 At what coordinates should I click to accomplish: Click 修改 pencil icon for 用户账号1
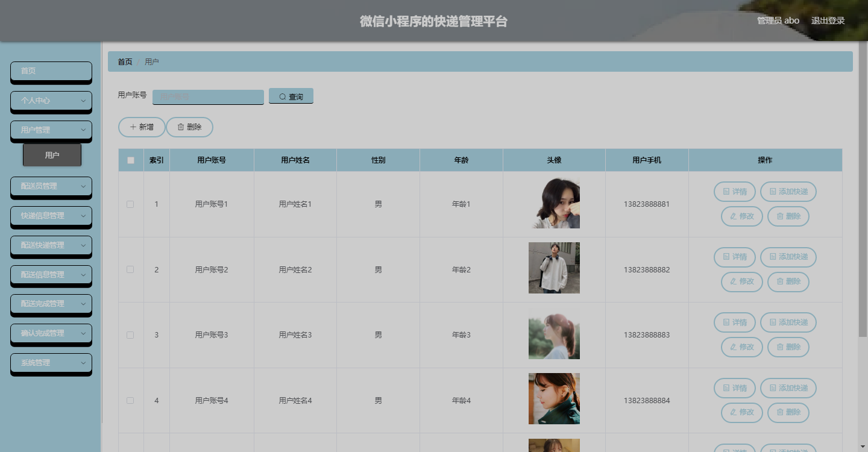[x=734, y=216]
